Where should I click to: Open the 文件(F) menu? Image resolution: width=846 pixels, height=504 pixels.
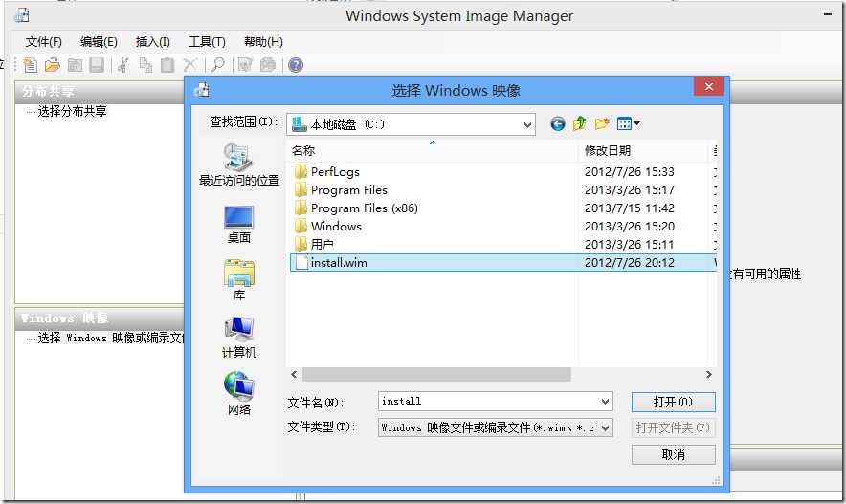[44, 42]
